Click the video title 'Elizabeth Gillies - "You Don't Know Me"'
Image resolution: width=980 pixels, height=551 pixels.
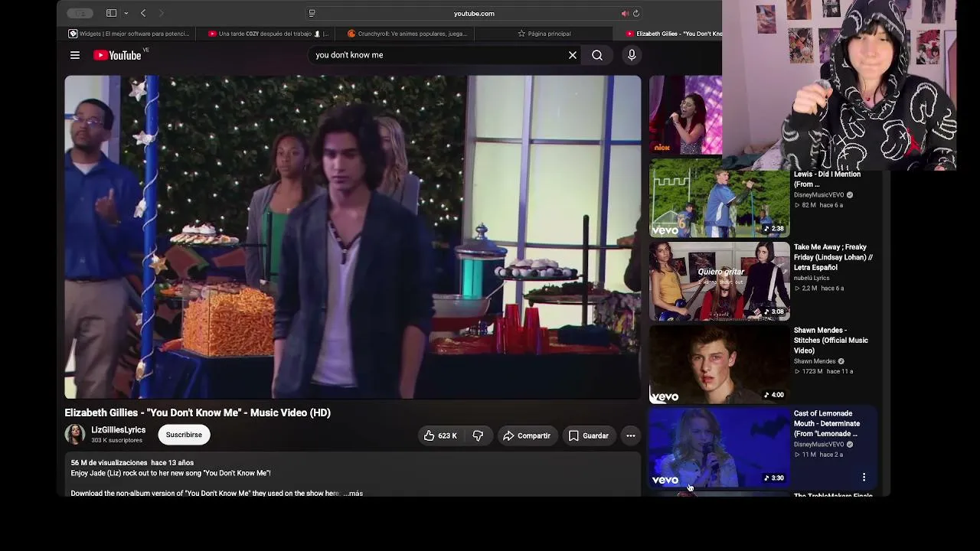198,412
